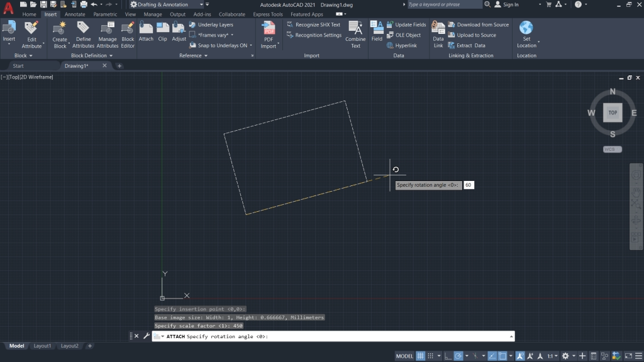
Task: Switch to the Annotate ribbon tab
Action: tap(75, 14)
